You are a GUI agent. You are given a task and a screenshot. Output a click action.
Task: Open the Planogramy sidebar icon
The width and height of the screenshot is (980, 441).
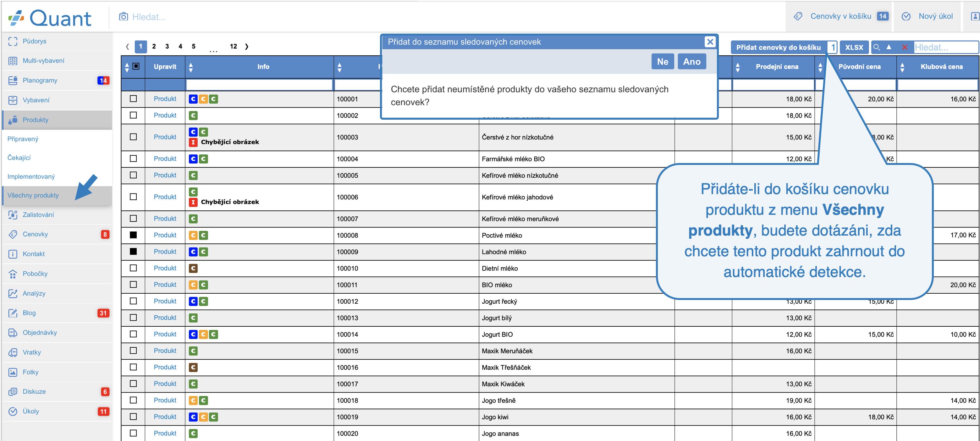[x=13, y=80]
